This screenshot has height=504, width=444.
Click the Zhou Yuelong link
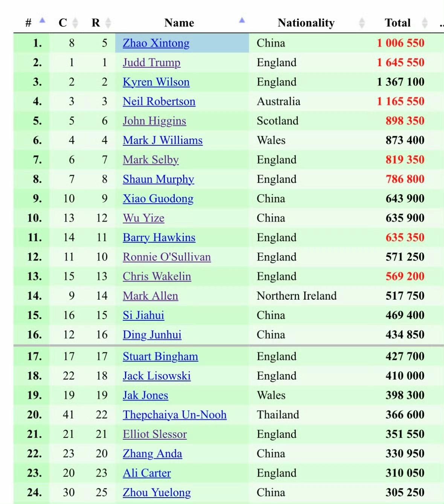pyautogui.click(x=157, y=493)
